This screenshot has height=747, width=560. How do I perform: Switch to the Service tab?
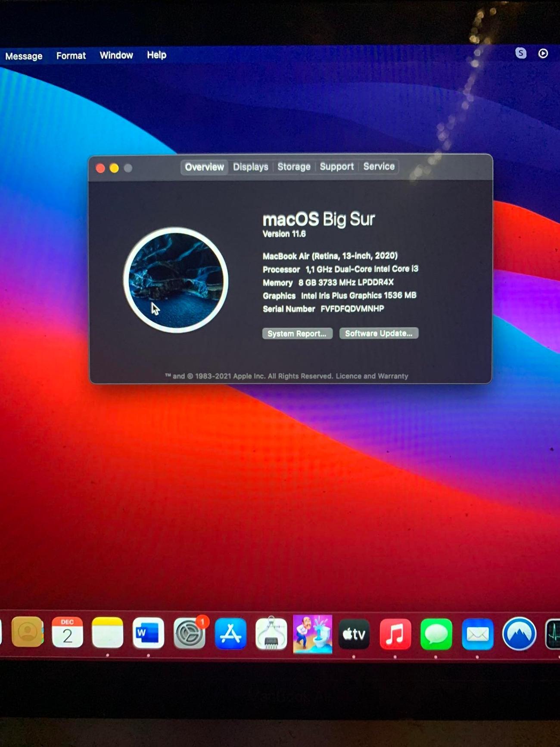point(379,166)
